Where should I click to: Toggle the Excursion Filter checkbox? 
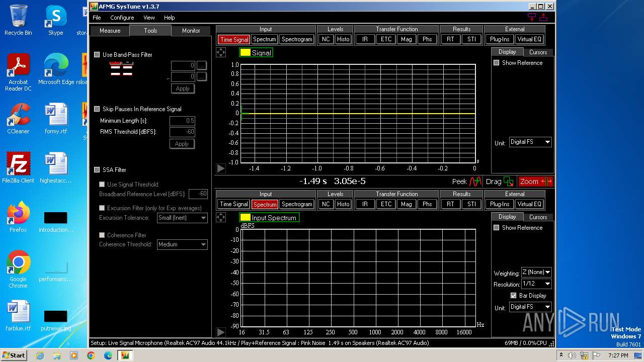coord(102,208)
